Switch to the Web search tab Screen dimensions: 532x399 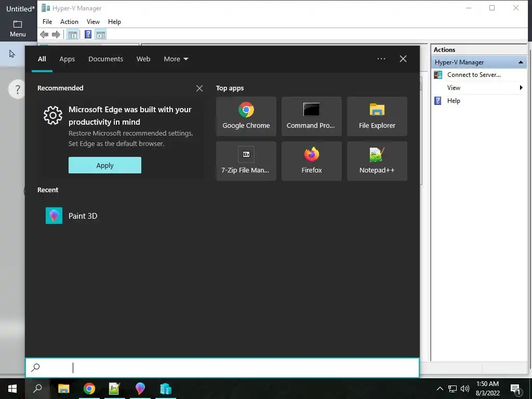pos(143,59)
